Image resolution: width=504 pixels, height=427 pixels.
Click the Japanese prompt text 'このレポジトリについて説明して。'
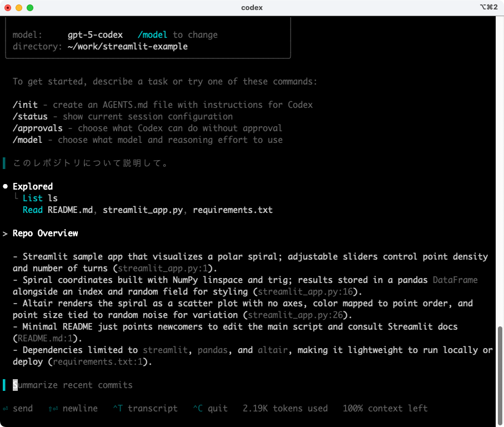(x=91, y=163)
